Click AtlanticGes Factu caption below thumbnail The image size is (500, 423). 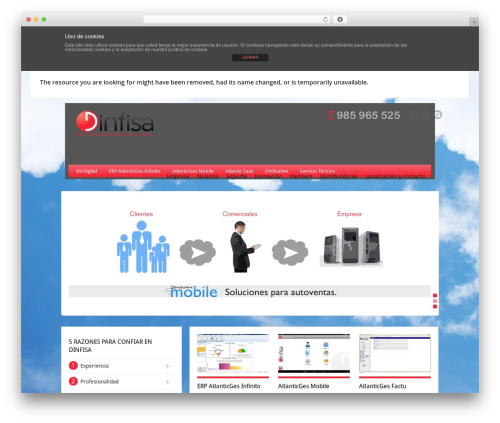point(383,386)
